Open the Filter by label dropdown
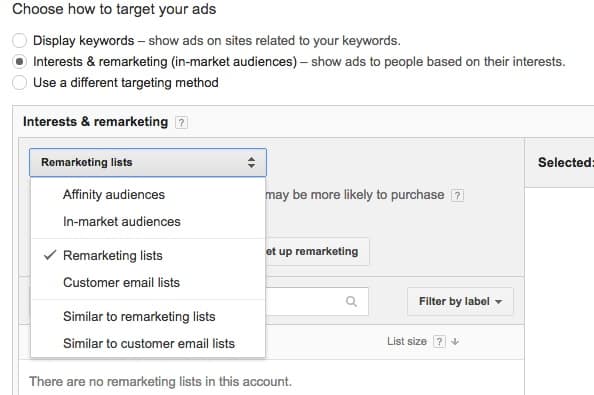The image size is (594, 395). 460,301
